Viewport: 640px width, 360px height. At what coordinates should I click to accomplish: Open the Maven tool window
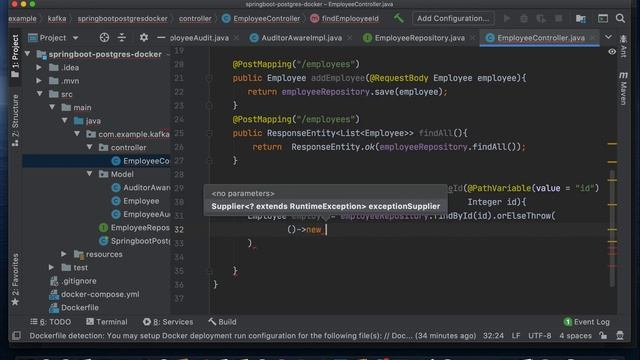pos(623,89)
